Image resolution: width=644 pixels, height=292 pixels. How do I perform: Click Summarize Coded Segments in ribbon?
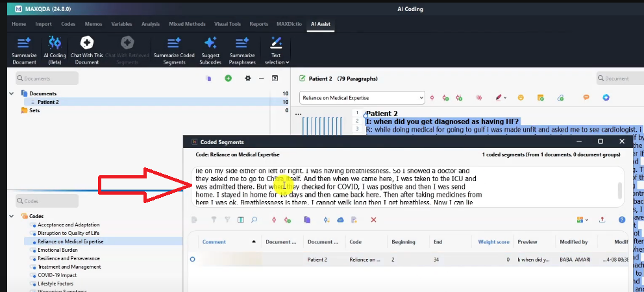174,43
